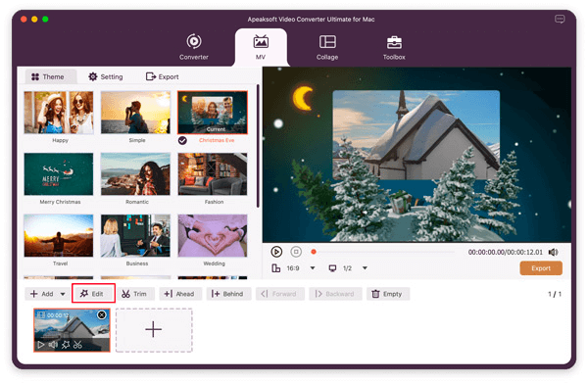Select the Christmas Eve theme thumbnail
The image size is (588, 383).
(x=213, y=113)
